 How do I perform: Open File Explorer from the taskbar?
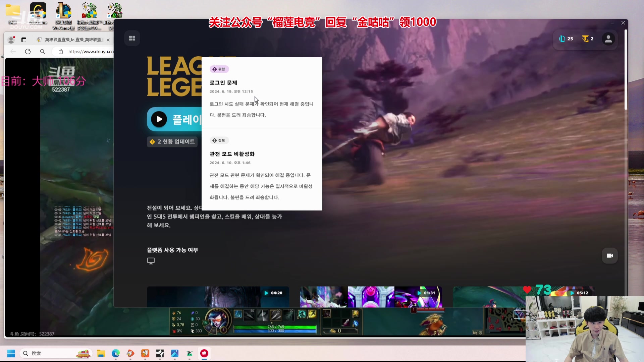click(101, 354)
